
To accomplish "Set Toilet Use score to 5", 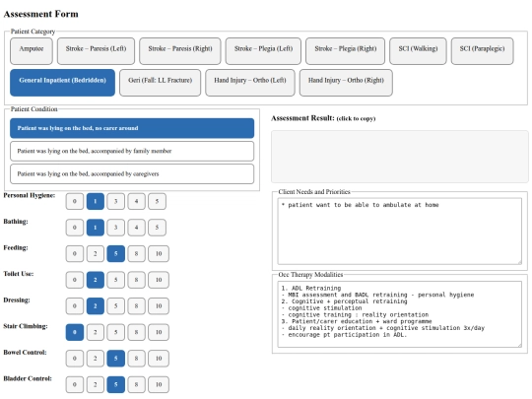I will point(115,280).
